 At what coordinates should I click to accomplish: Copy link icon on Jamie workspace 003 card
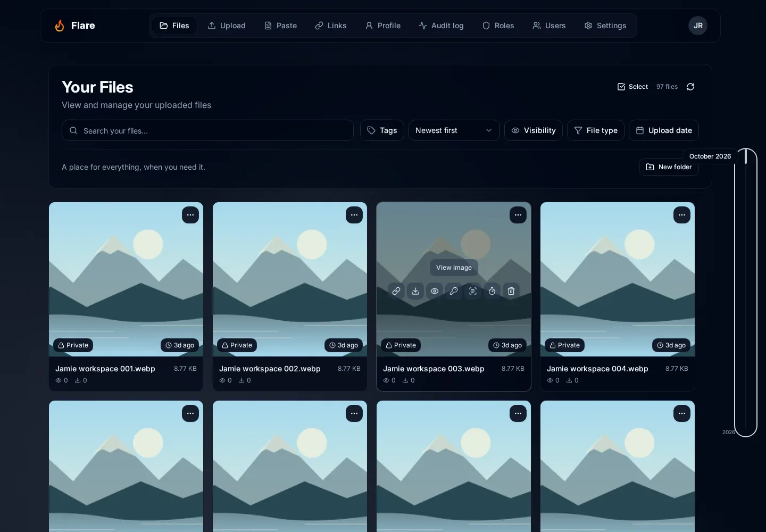click(x=396, y=291)
